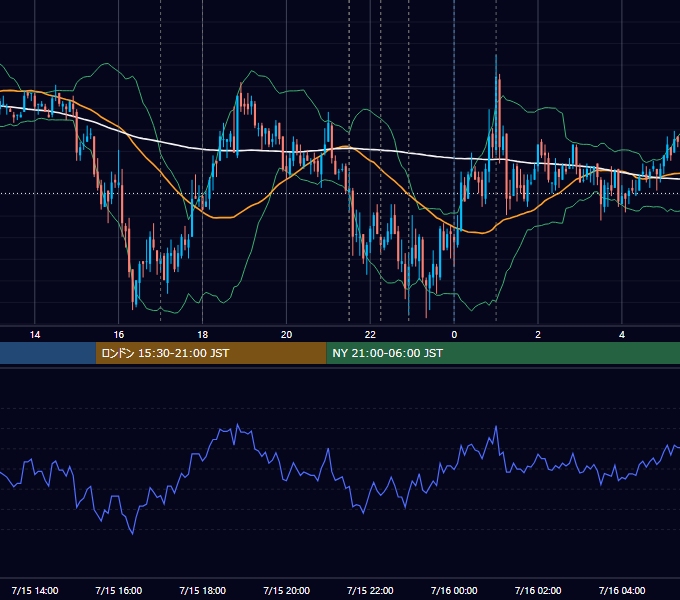Click the ロンドン 15:30-21:00 JST session bar

pyautogui.click(x=211, y=353)
